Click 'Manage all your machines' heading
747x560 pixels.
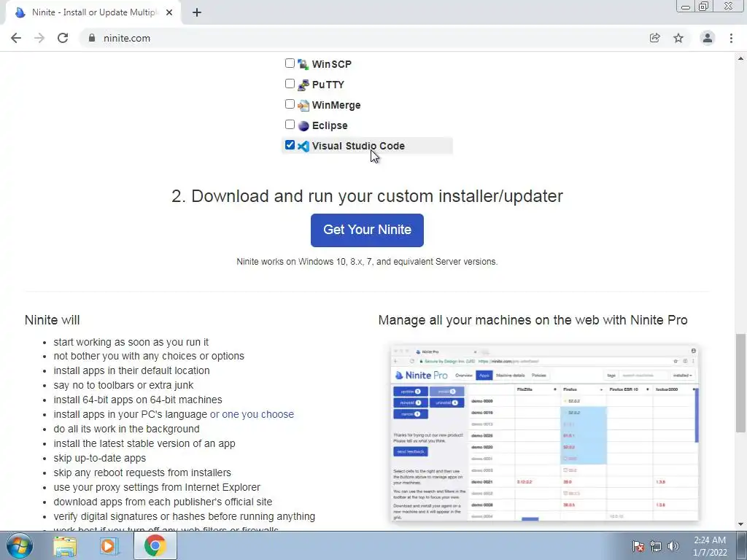pos(533,320)
